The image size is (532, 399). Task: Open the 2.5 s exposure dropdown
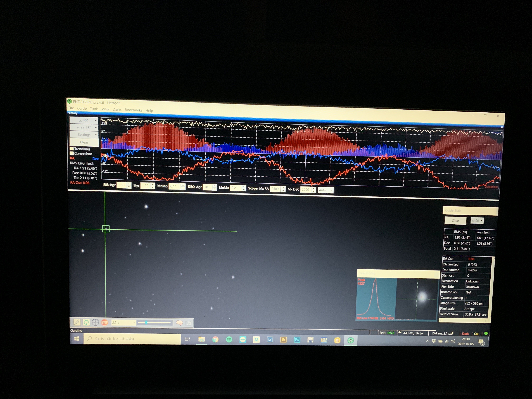123,322
